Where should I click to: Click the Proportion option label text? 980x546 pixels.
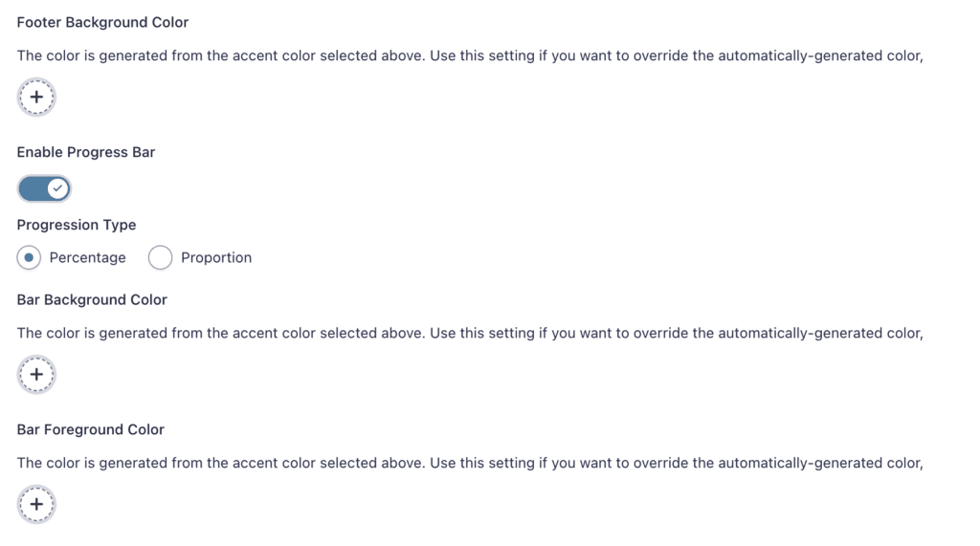(216, 257)
